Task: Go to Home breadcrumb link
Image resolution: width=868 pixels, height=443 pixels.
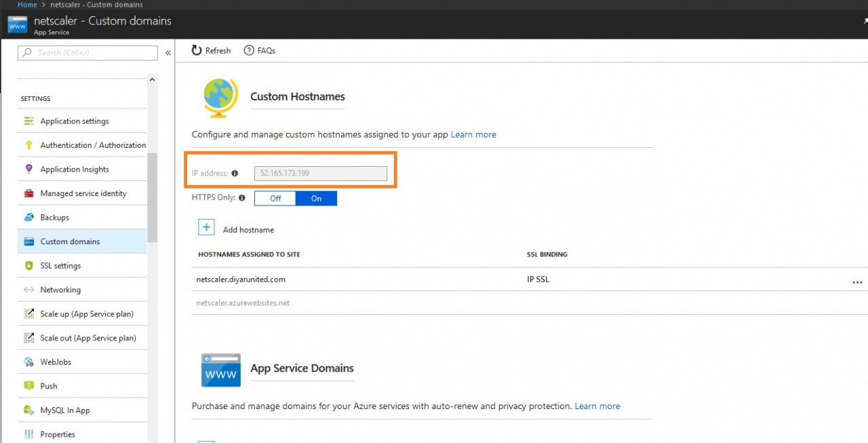Action: point(27,5)
